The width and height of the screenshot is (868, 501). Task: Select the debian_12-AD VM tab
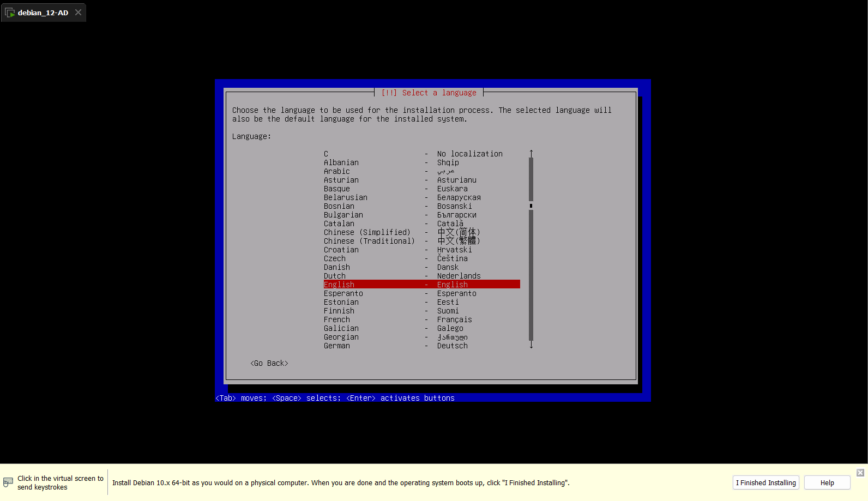pyautogui.click(x=43, y=13)
